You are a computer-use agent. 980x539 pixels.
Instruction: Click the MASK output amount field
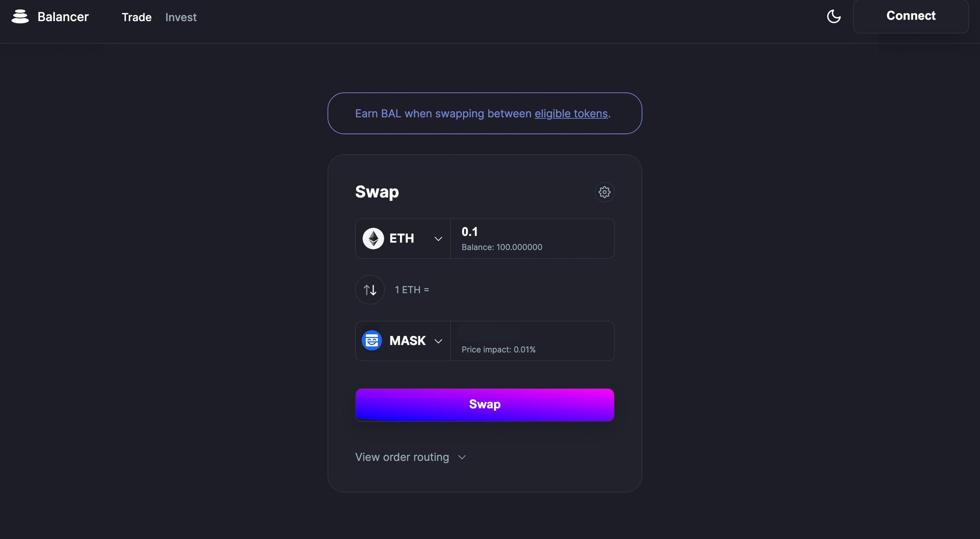tap(533, 334)
